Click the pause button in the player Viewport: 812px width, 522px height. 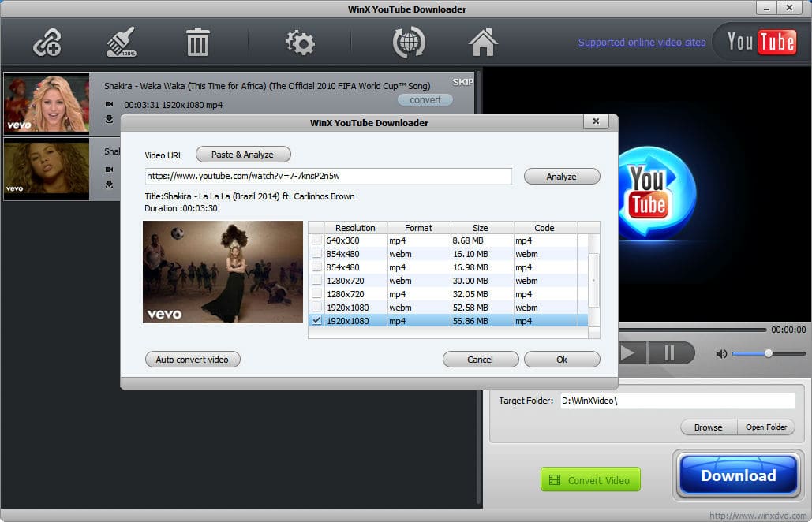tap(670, 353)
